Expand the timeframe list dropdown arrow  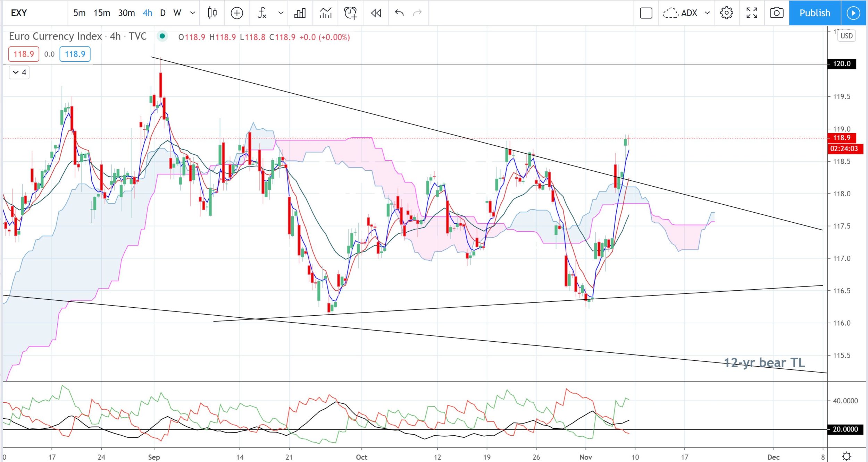click(x=193, y=13)
